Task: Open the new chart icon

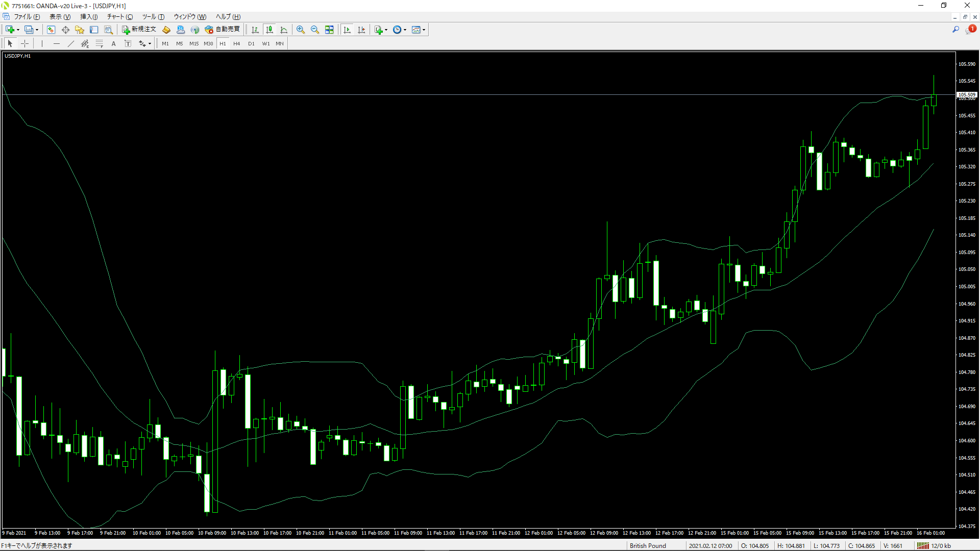Action: point(10,30)
